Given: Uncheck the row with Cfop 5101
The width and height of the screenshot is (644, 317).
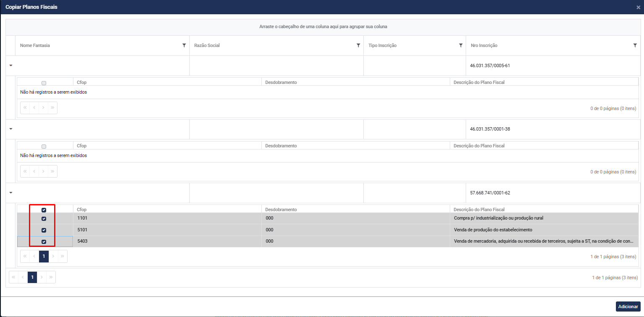Looking at the screenshot, I should (44, 230).
